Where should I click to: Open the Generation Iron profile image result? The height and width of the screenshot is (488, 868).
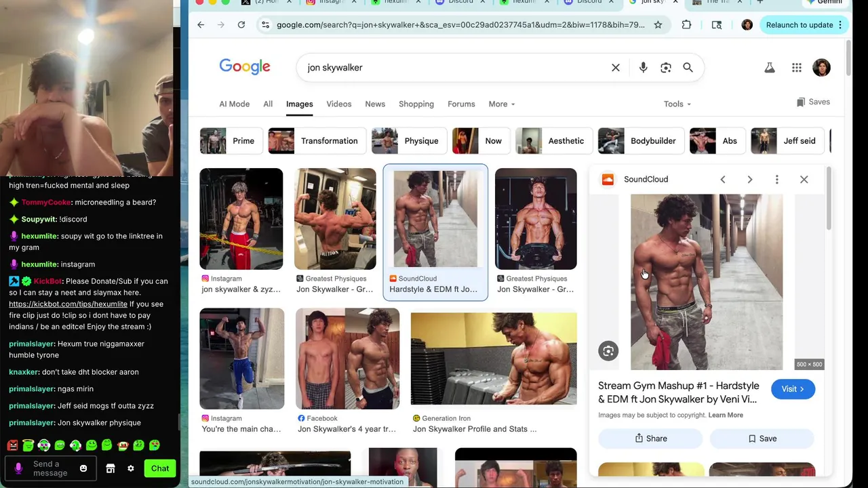click(x=494, y=359)
